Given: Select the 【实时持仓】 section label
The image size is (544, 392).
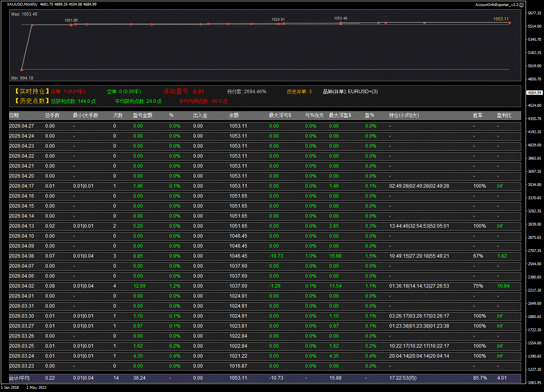Looking at the screenshot, I should pos(32,92).
